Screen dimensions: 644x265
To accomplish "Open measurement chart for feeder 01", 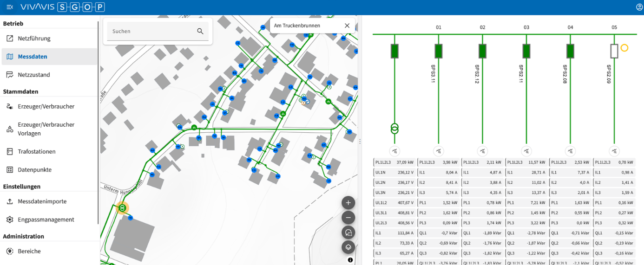I will tap(438, 151).
